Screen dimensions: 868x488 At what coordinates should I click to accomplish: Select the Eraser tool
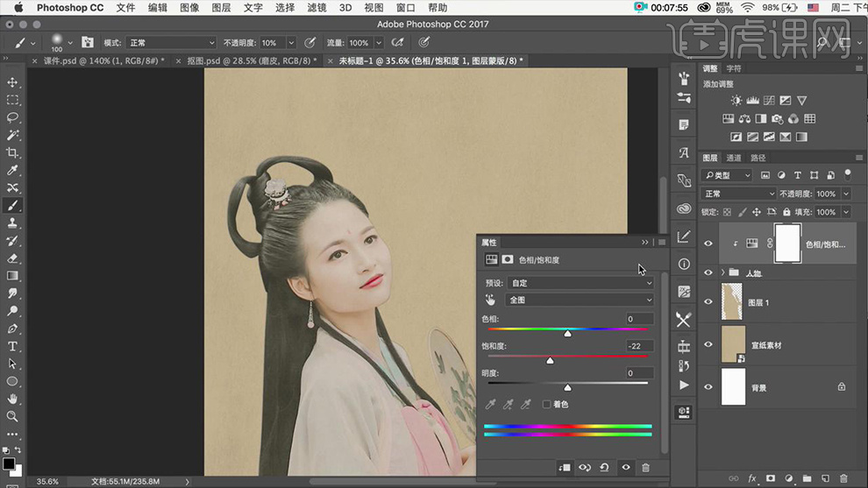[12, 258]
